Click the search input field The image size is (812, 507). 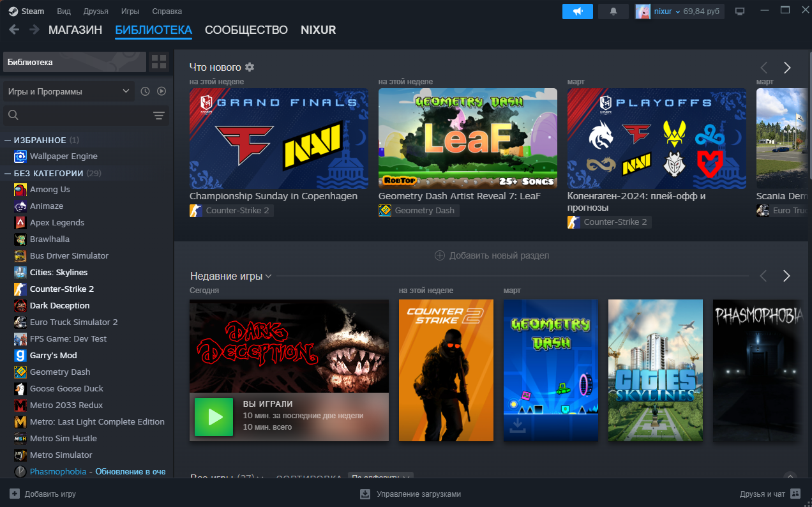(86, 116)
